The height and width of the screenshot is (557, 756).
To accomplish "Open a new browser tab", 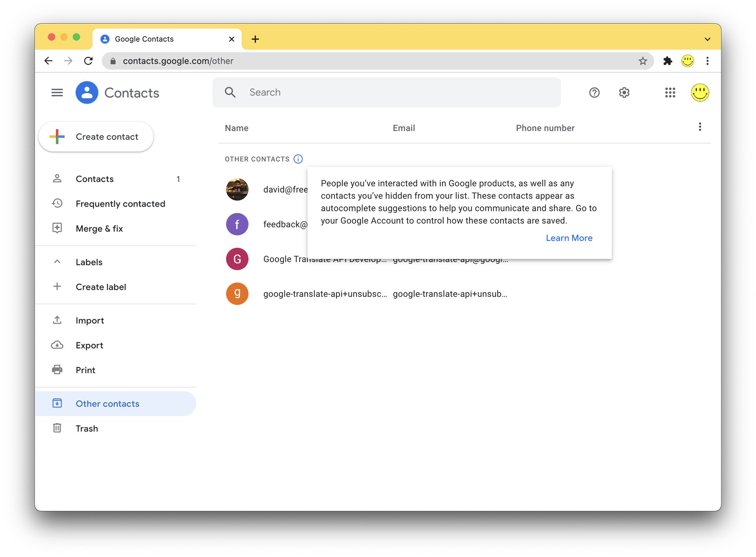I will tap(255, 39).
